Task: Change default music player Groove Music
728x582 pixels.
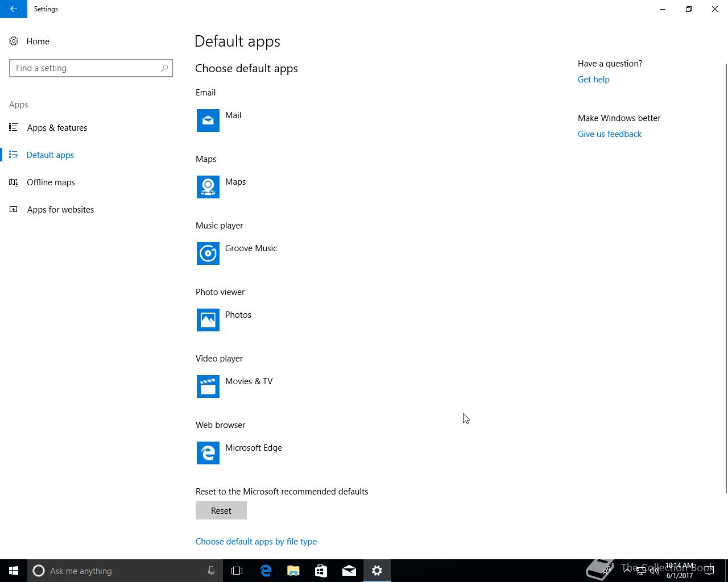Action: (x=251, y=248)
